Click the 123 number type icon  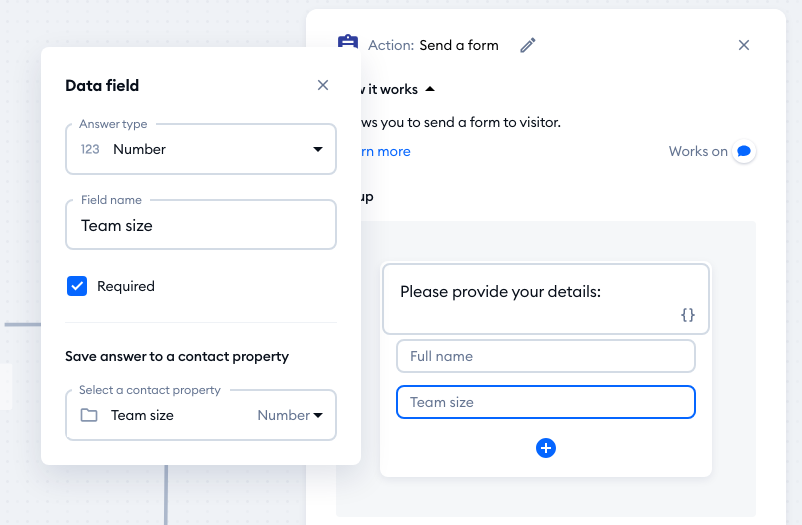(x=90, y=149)
